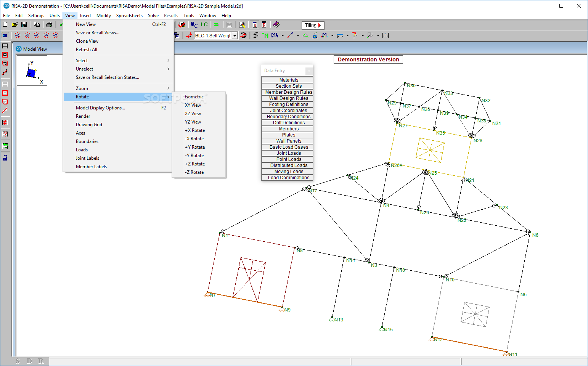This screenshot has height=366, width=588.
Task: Click the Open file folder icon
Action: [14, 24]
